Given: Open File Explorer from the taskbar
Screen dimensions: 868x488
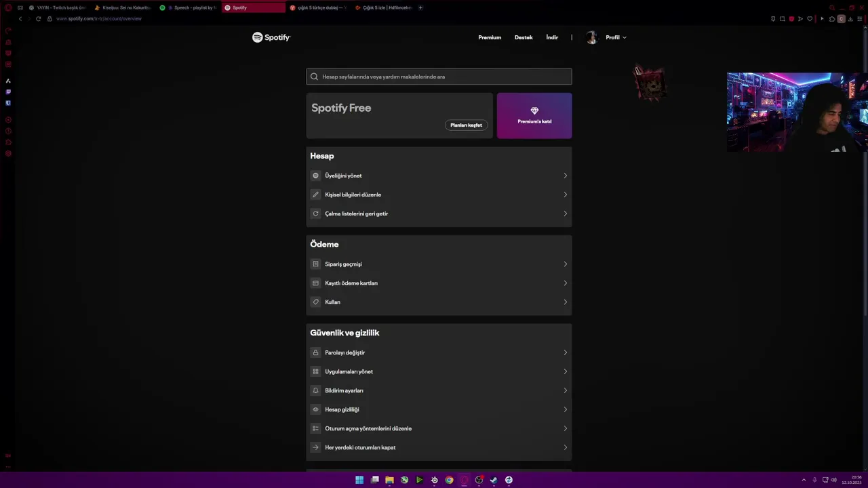Looking at the screenshot, I should pos(389,480).
